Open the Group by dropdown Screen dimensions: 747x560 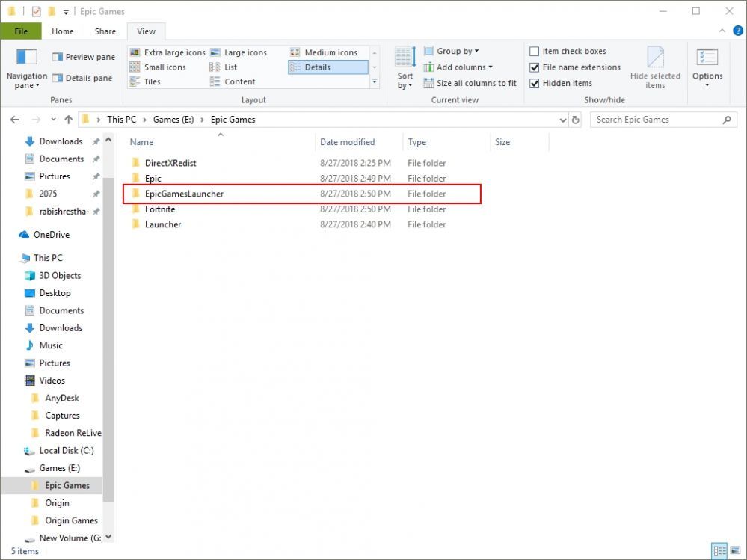click(451, 51)
